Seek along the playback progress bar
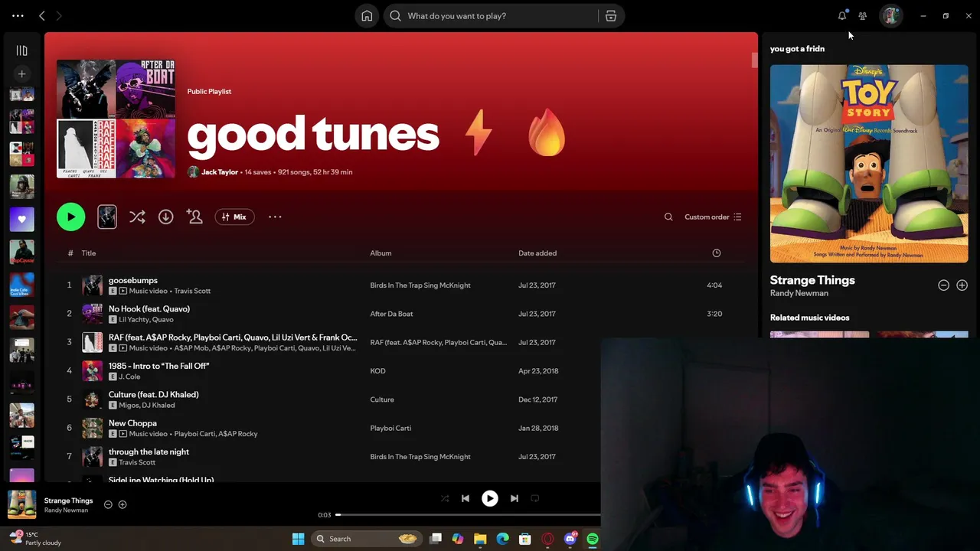This screenshot has width=980, height=551. coord(469,515)
